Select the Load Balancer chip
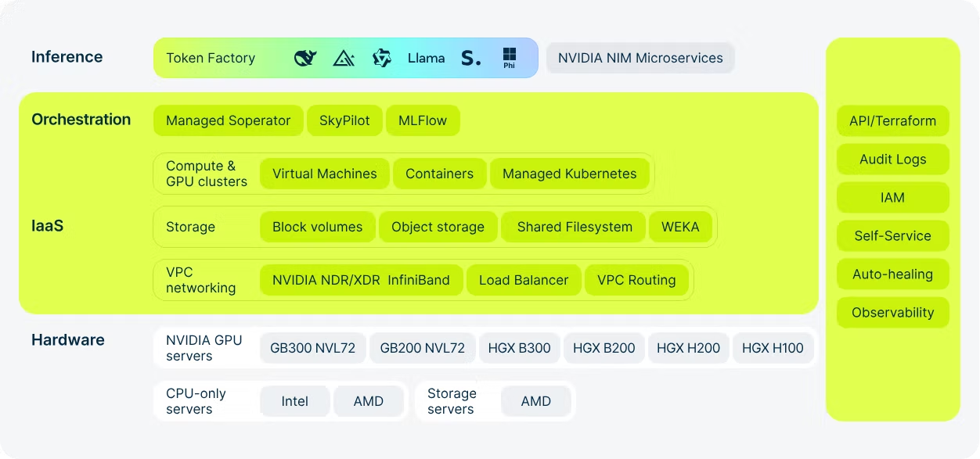The height and width of the screenshot is (459, 980). (524, 280)
